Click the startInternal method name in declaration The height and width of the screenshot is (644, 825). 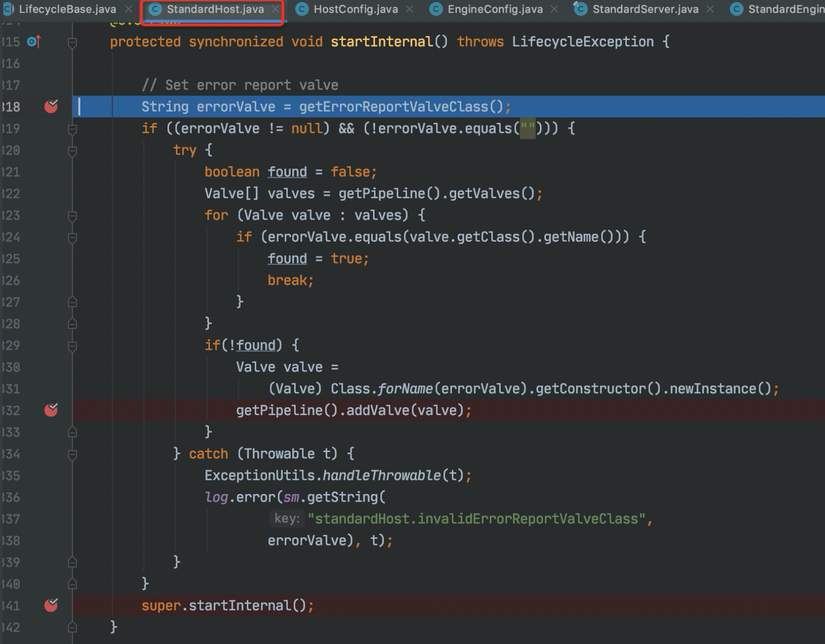tap(381, 42)
